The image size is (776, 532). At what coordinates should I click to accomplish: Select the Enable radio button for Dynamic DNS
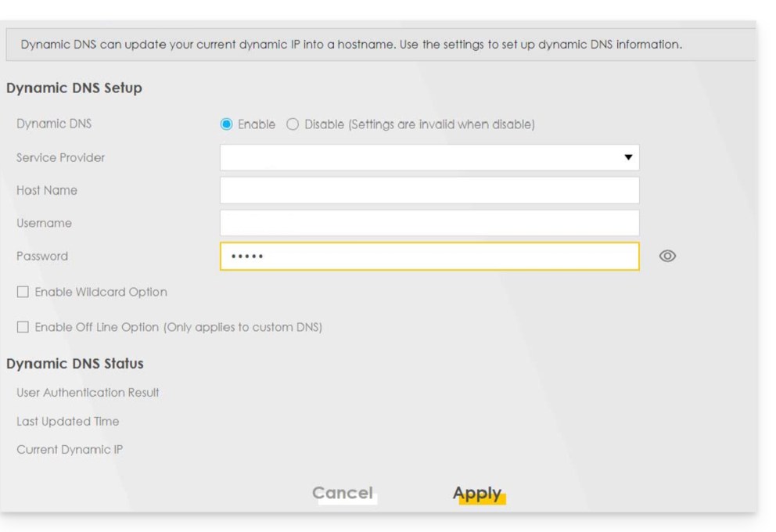(226, 124)
